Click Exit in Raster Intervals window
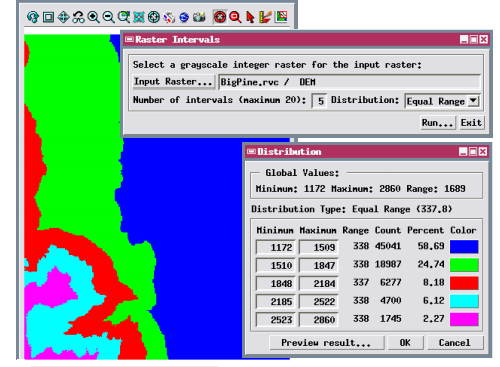Viewport: 500px width, 367px height. [x=471, y=123]
